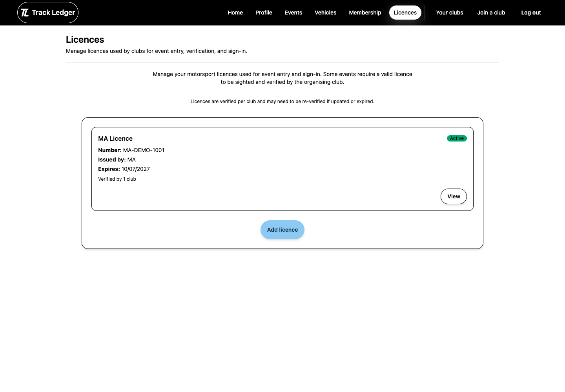
Task: Click the licence number MA-DEMO-1001
Action: (144, 150)
